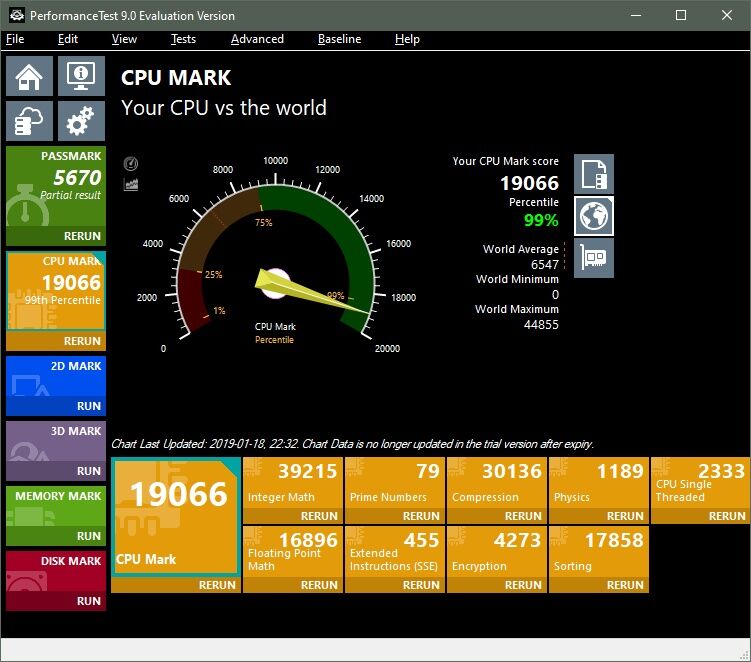Select the world comparison globe icon
751x662 pixels.
pos(594,216)
